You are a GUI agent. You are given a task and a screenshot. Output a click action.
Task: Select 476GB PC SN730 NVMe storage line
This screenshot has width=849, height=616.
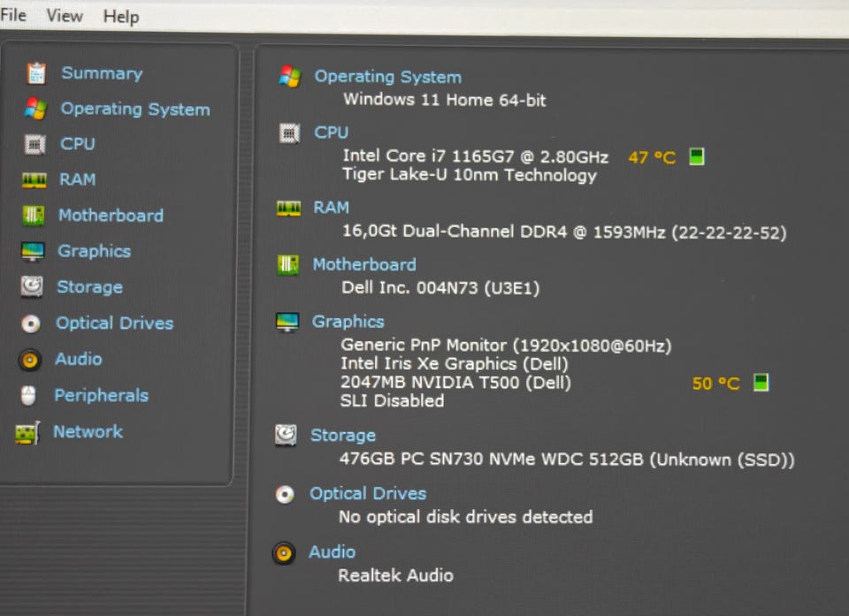pyautogui.click(x=567, y=460)
